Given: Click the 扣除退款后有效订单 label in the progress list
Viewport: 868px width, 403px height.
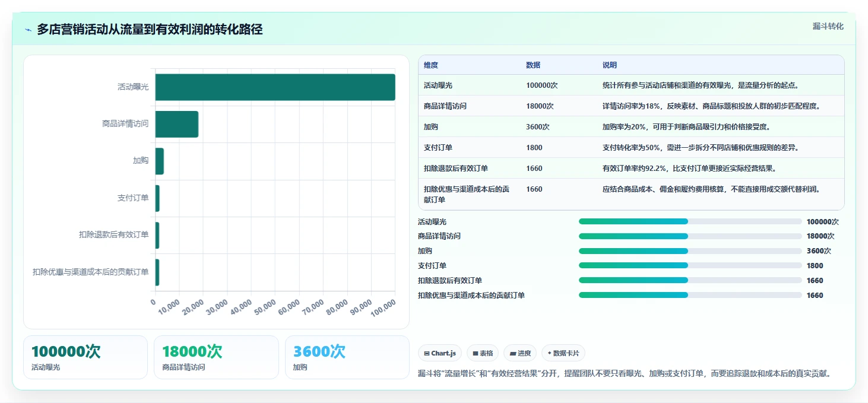Looking at the screenshot, I should (450, 280).
